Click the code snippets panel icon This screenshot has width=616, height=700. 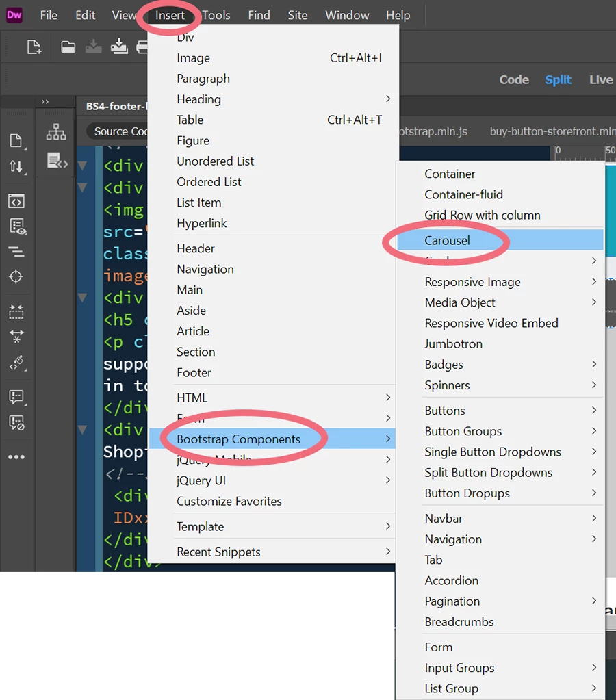tap(57, 161)
